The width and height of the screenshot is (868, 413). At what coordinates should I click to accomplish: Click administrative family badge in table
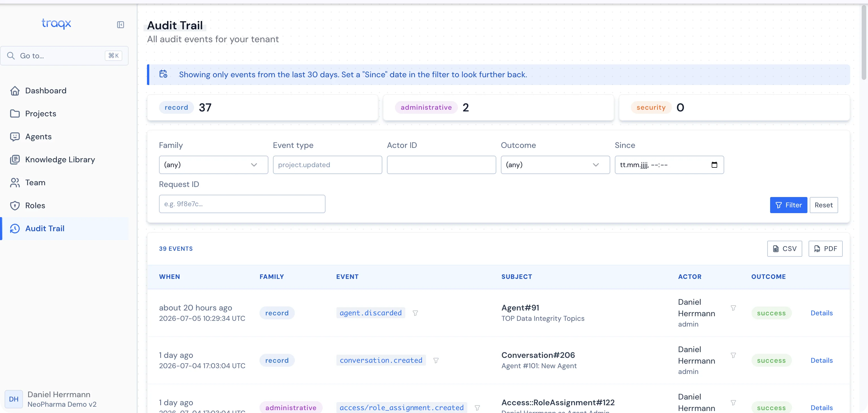(x=290, y=407)
